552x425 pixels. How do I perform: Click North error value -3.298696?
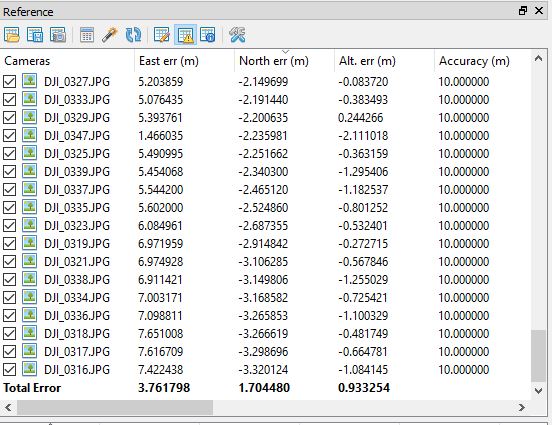[263, 351]
